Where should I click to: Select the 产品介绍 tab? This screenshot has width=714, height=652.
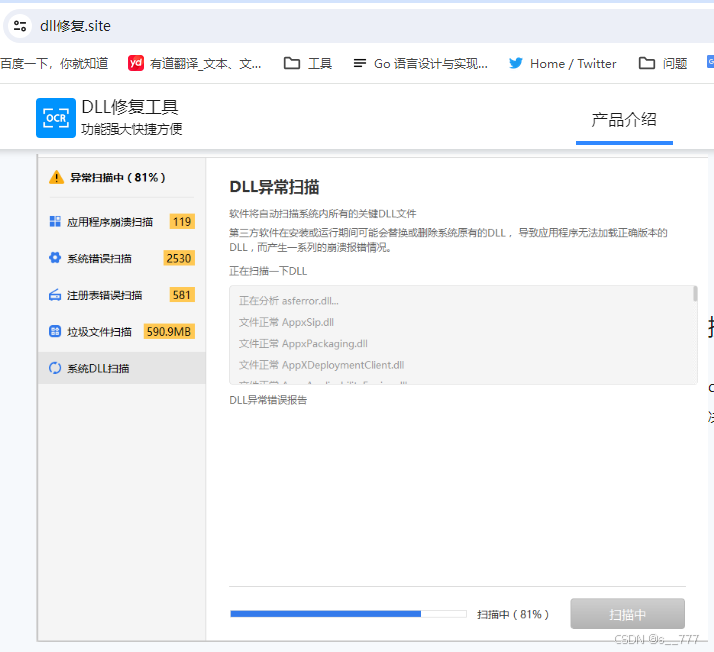point(624,120)
